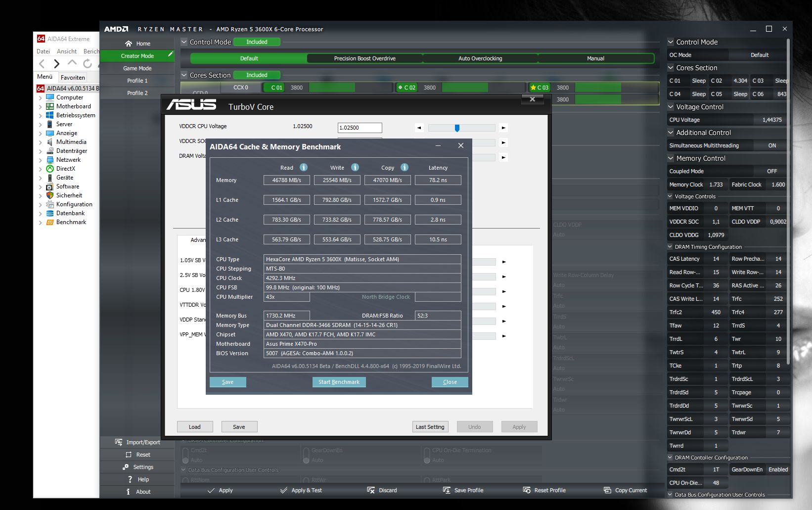Click Save Profile in the bottom bar
The width and height of the screenshot is (812, 510).
(x=463, y=490)
